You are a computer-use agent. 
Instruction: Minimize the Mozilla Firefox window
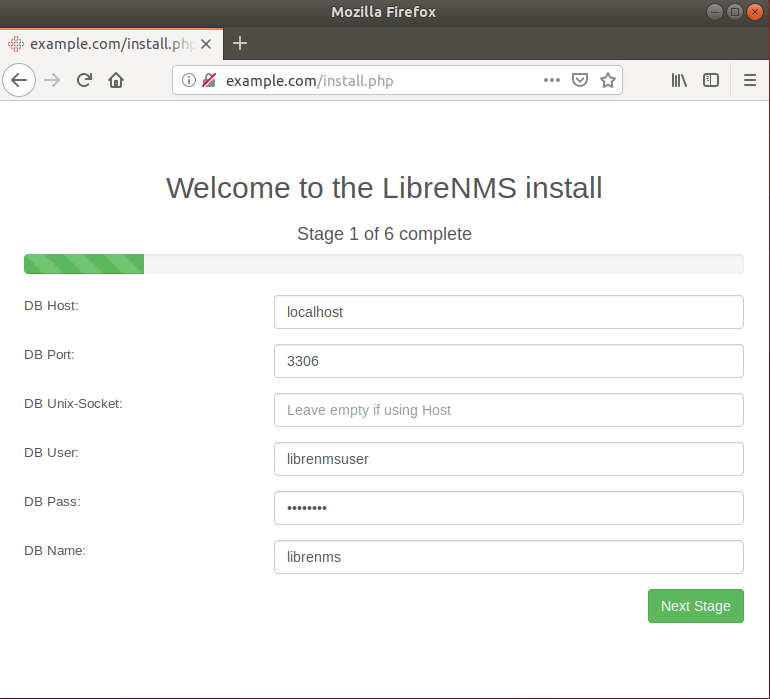click(715, 12)
